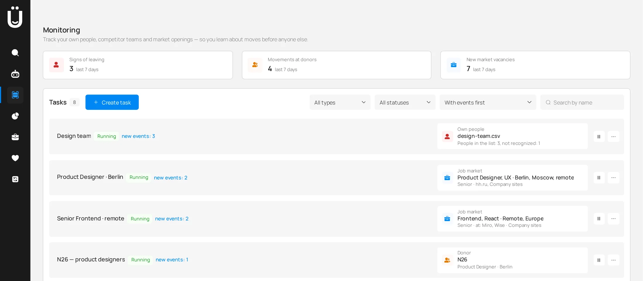Open the search icon in sidebar
Image resolution: width=644 pixels, height=281 pixels.
pyautogui.click(x=15, y=53)
